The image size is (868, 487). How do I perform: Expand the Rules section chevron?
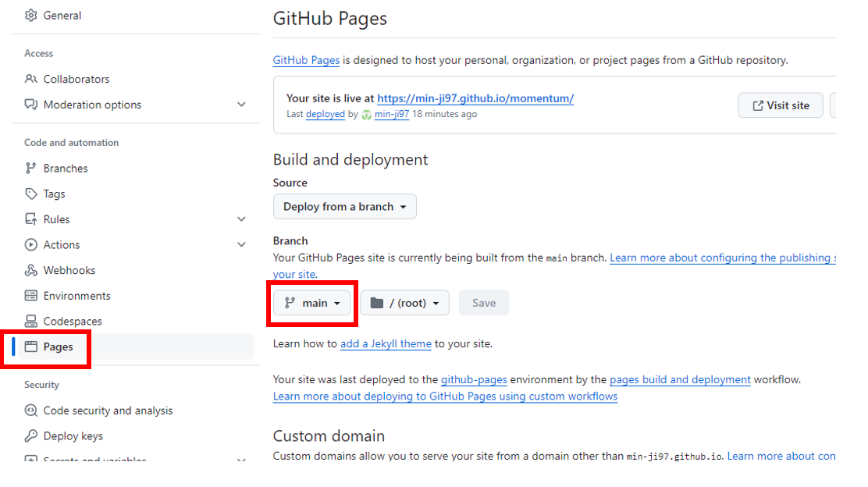(x=241, y=219)
